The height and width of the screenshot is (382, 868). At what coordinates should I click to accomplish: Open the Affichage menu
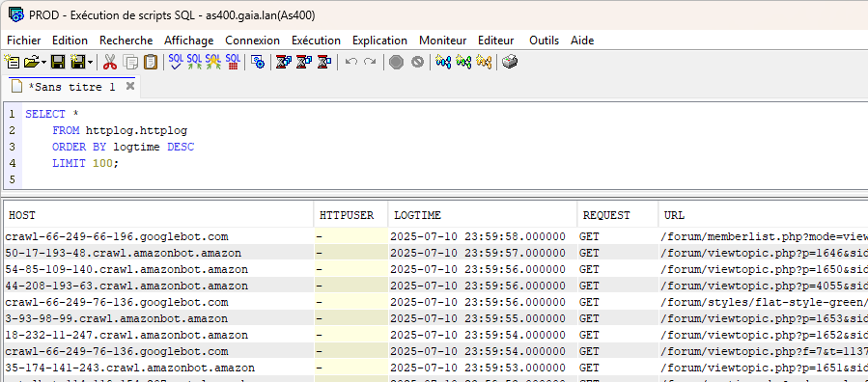coord(189,41)
